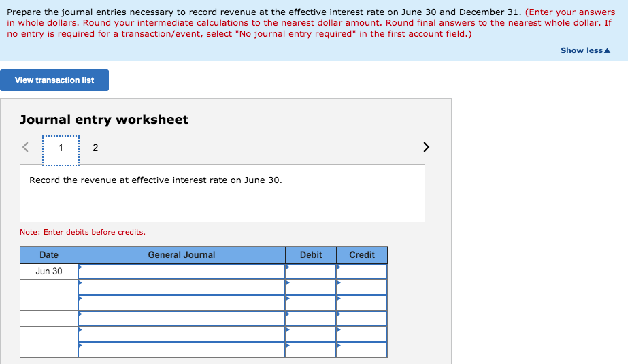
Task: Click Credit cell in fourth row
Action: point(362,318)
